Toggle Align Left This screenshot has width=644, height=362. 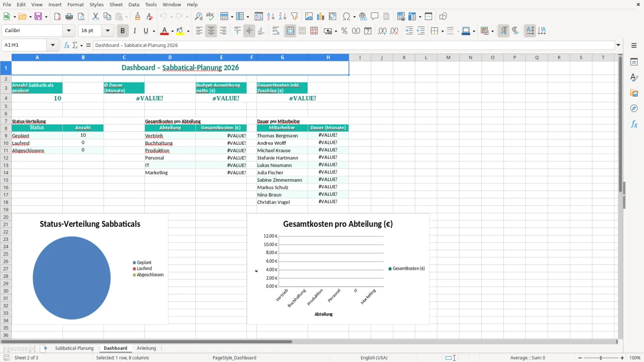[199, 31]
